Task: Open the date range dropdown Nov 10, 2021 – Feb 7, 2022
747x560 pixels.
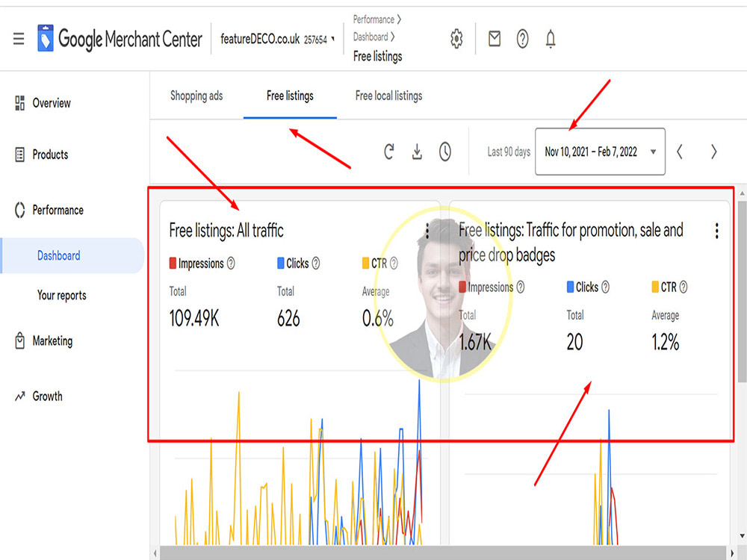Action: 601,152
